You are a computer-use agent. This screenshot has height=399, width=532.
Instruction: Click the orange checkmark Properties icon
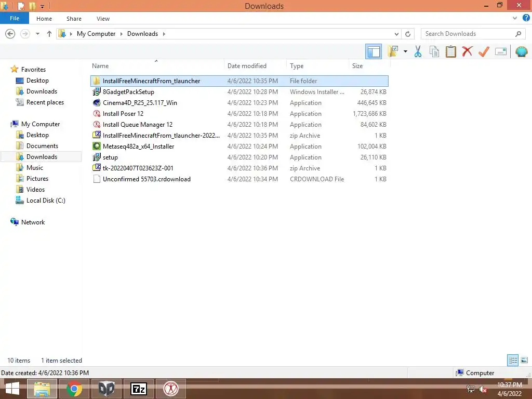point(484,51)
